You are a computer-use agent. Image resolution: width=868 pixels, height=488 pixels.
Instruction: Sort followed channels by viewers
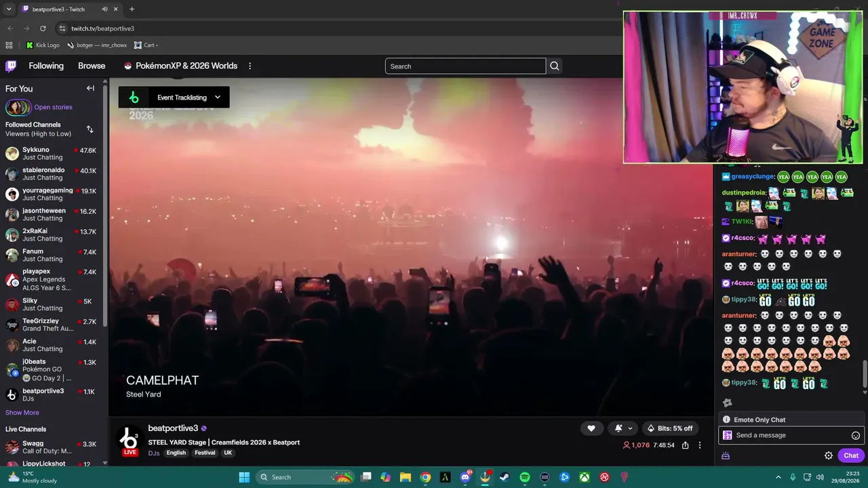90,129
